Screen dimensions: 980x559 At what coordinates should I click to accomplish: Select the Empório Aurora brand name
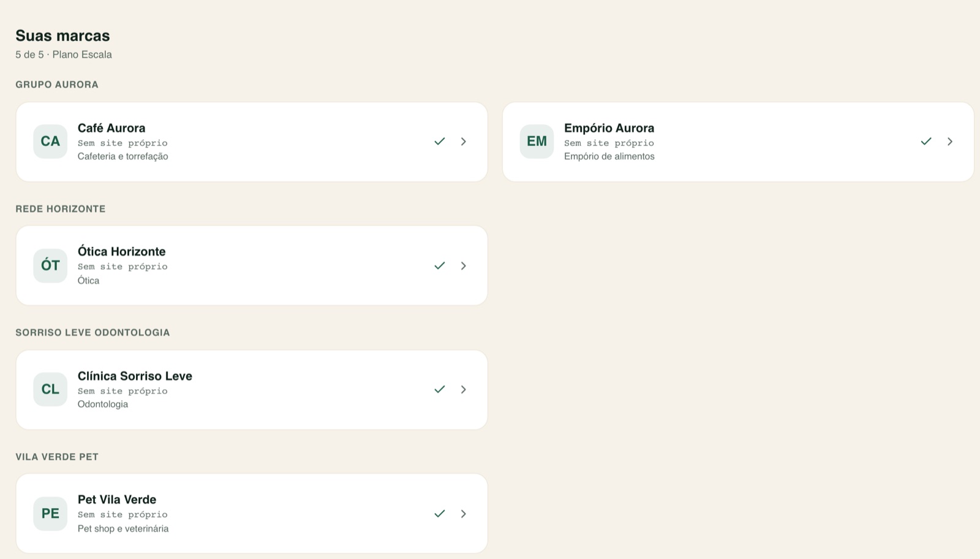coord(609,128)
